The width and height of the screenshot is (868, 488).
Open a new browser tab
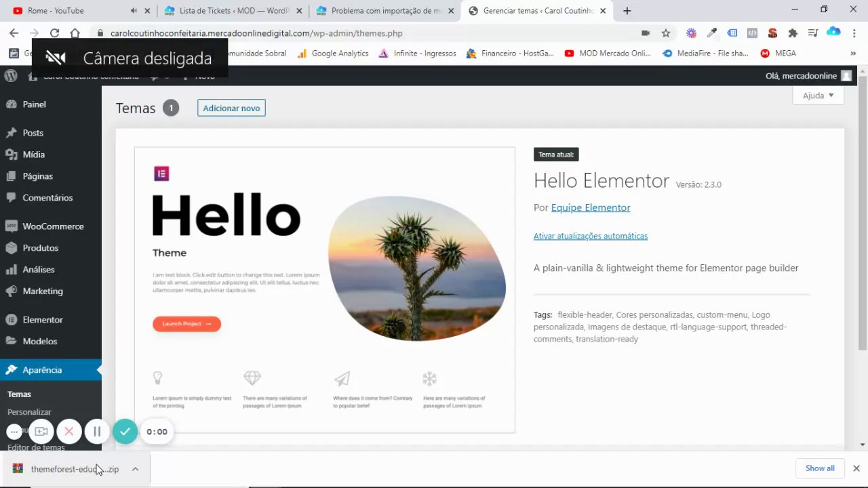point(627,11)
